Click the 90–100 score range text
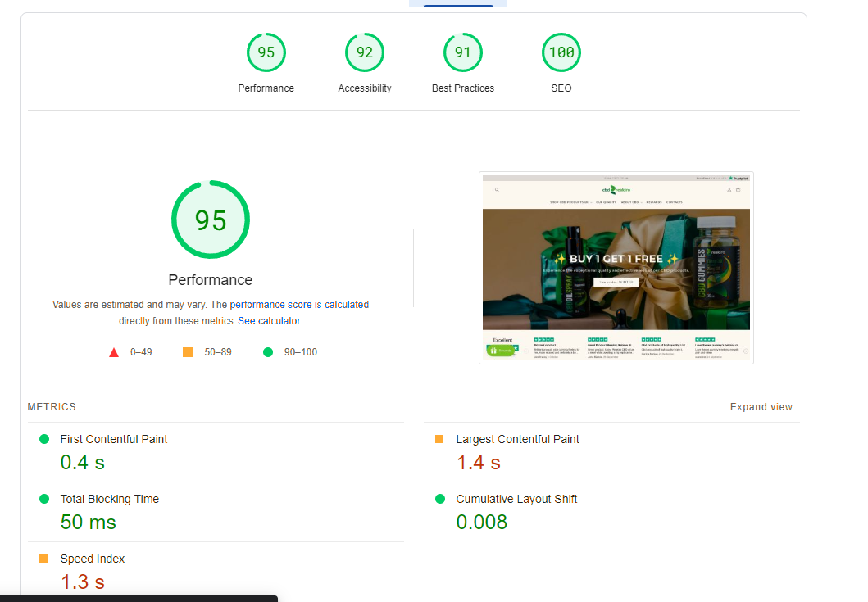 coord(301,352)
